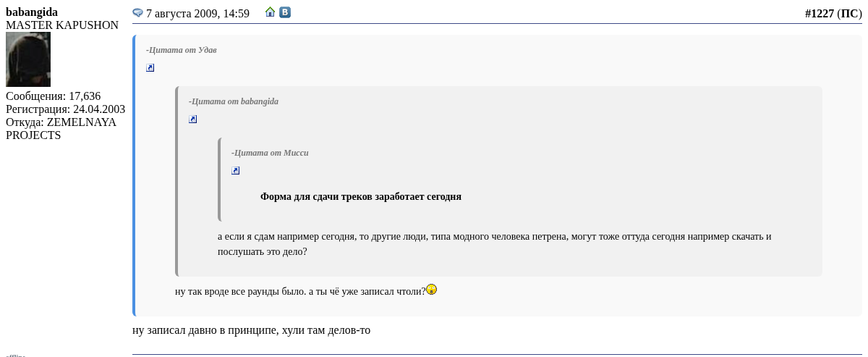Click the MASTER KAPUSHON user title
868x357 pixels.
coord(62,25)
